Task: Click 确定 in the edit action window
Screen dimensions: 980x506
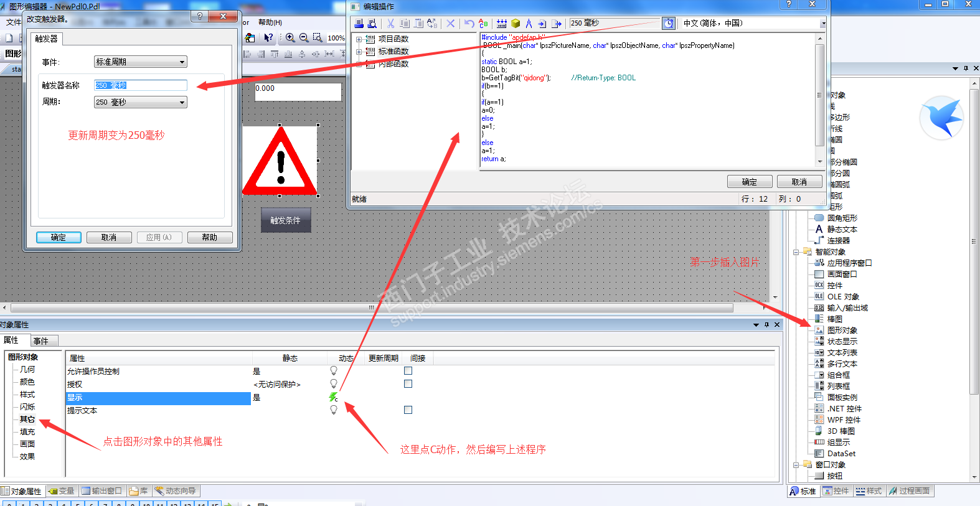Action: [750, 182]
